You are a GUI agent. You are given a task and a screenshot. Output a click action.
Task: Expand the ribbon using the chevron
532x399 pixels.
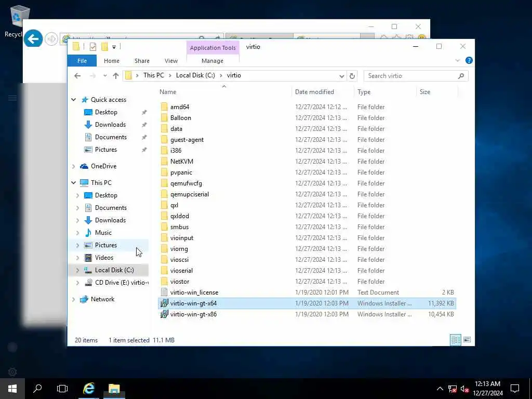(457, 60)
